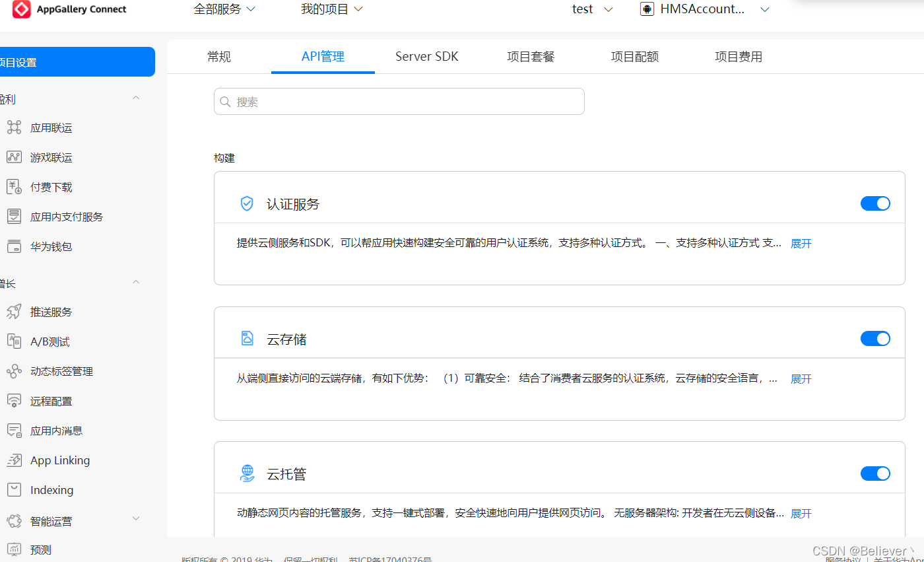The width and height of the screenshot is (924, 562).
Task: Open the HMSAccount app dropdown
Action: tap(705, 9)
